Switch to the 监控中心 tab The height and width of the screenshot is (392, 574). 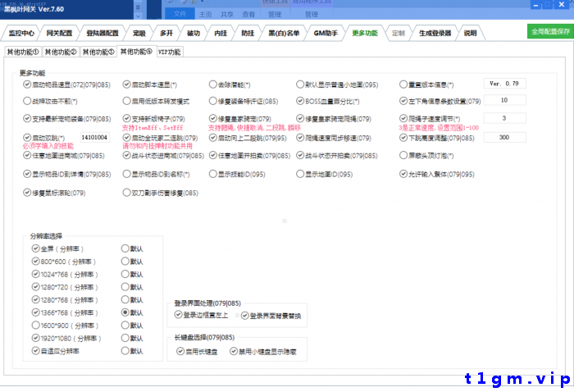point(21,34)
